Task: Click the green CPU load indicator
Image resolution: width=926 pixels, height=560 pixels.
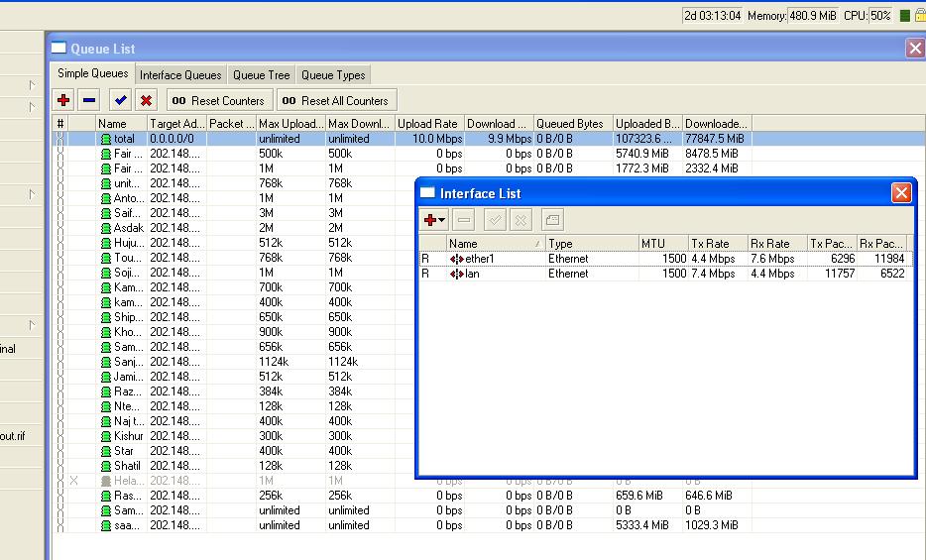Action: pos(904,16)
